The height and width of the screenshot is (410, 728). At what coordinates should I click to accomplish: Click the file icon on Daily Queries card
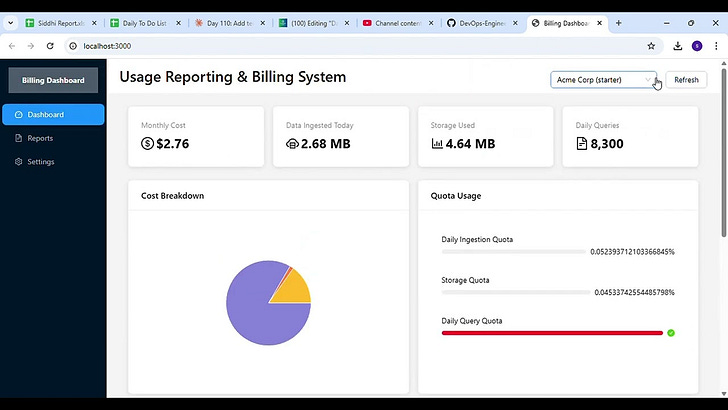582,144
